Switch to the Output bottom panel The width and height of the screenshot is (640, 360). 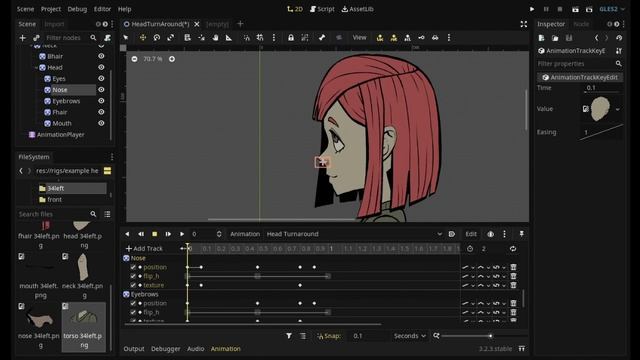pos(134,349)
